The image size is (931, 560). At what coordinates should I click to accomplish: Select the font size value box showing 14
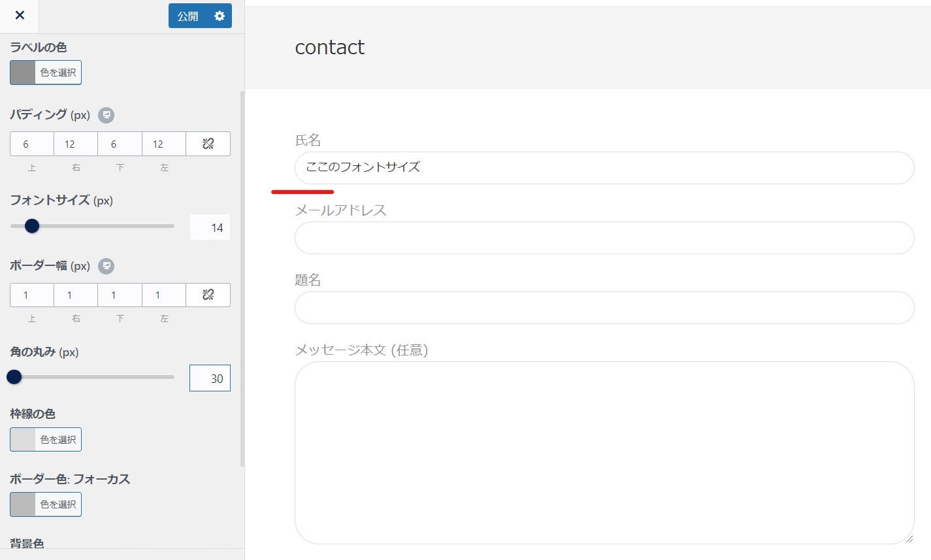[x=210, y=227]
